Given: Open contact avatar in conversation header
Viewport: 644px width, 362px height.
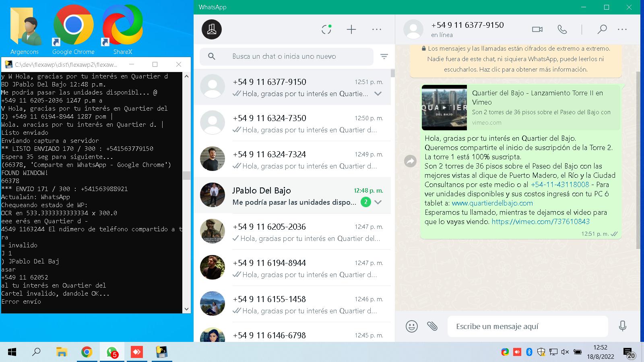Looking at the screenshot, I should tap(413, 29).
